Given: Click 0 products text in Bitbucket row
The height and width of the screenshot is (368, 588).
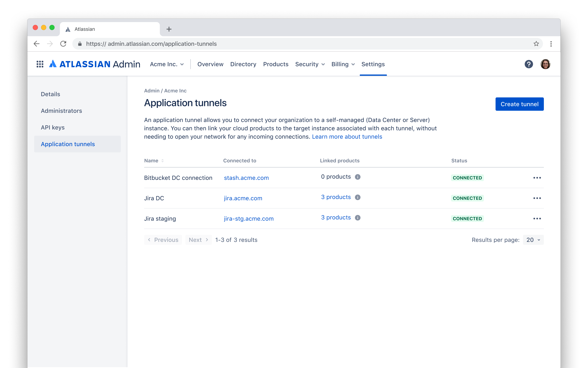Looking at the screenshot, I should coord(336,177).
